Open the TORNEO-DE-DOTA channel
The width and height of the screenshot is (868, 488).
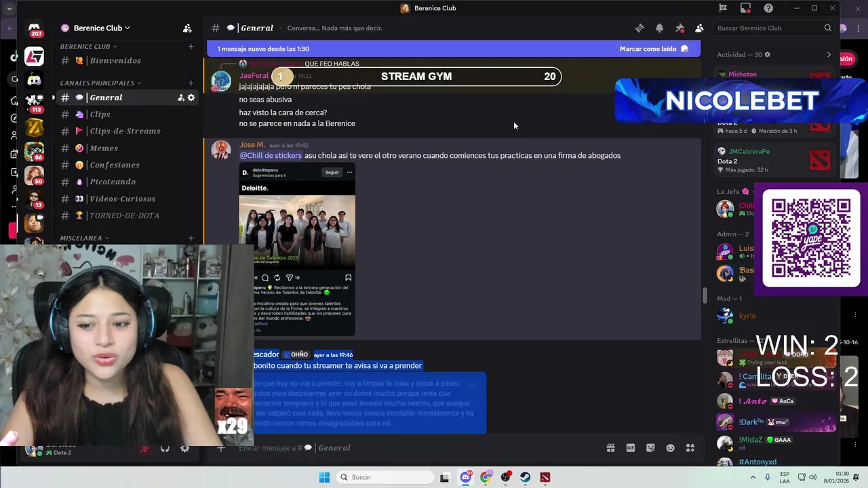pos(126,216)
